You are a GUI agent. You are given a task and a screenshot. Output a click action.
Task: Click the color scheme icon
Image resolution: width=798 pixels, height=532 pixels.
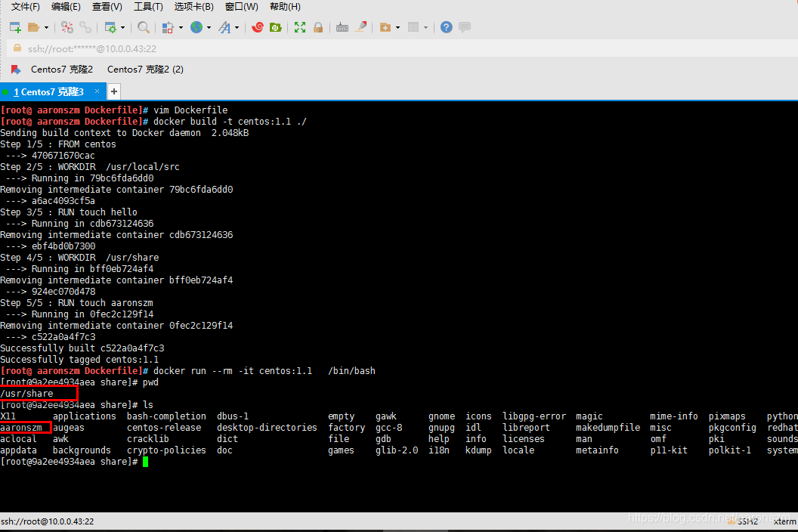(168, 27)
